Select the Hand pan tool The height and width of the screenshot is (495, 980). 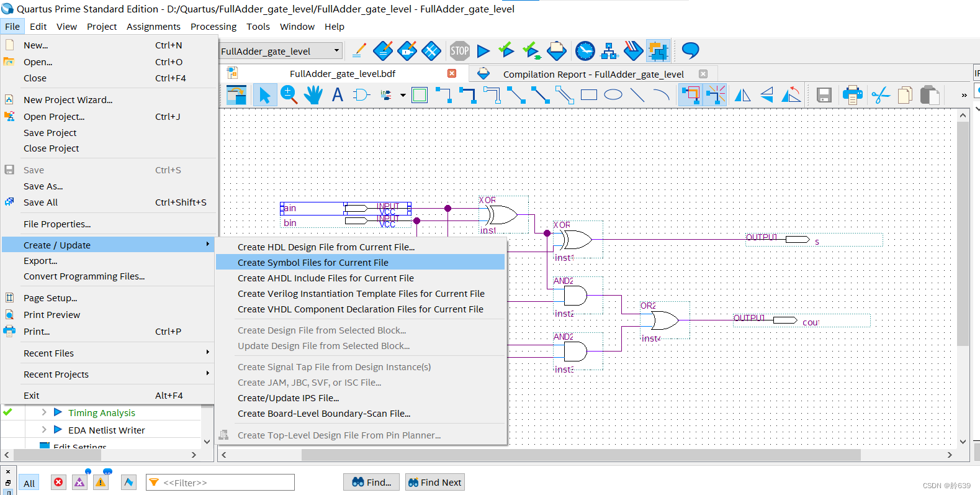313,95
